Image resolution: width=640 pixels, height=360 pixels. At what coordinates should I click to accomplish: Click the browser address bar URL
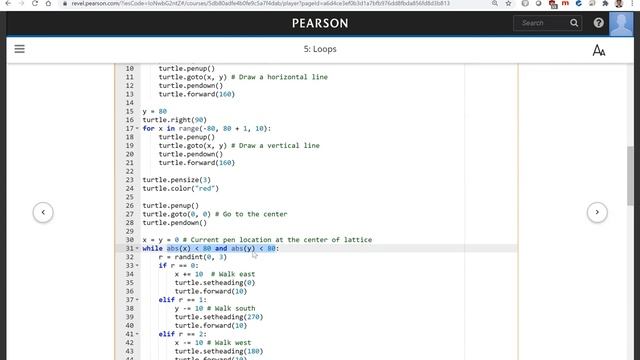[260, 3]
